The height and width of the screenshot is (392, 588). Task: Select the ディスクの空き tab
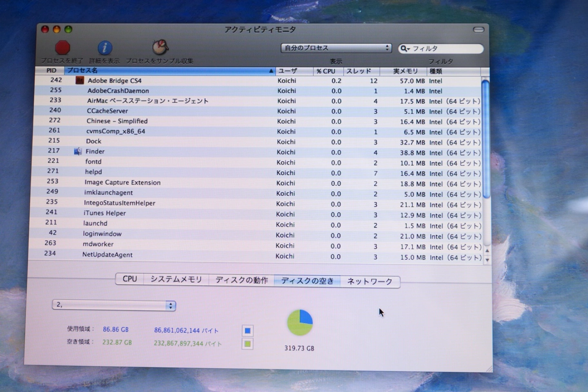click(x=307, y=281)
